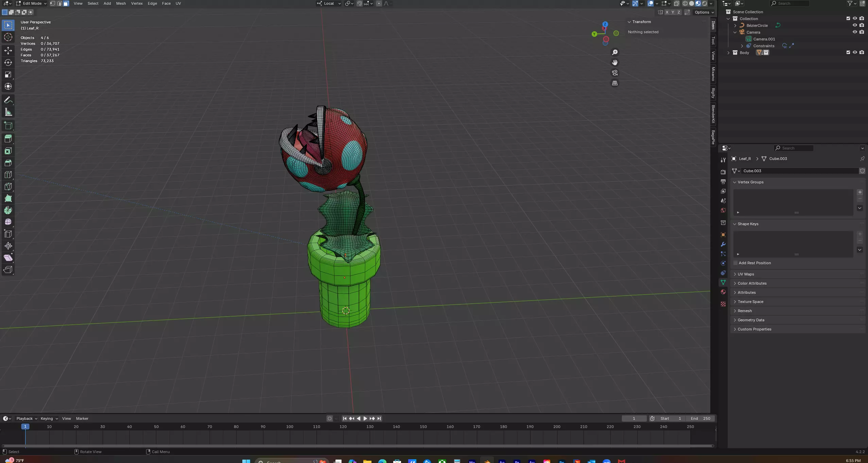This screenshot has width=868, height=463.
Task: Add a new shape key with plus
Action: [860, 234]
